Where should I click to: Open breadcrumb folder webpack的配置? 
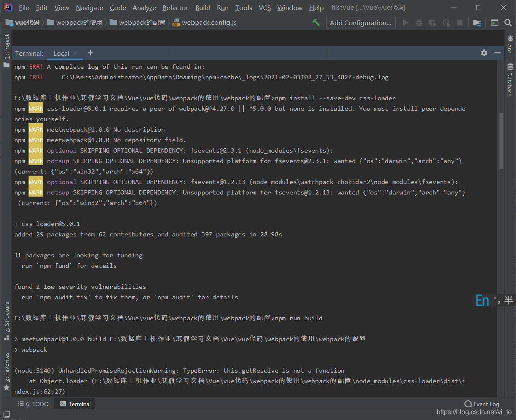(137, 23)
